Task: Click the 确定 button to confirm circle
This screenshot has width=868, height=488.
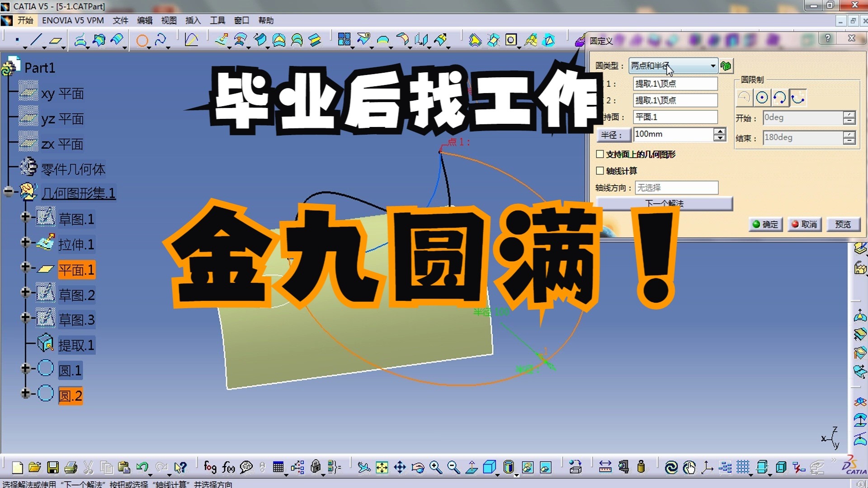Action: 765,224
